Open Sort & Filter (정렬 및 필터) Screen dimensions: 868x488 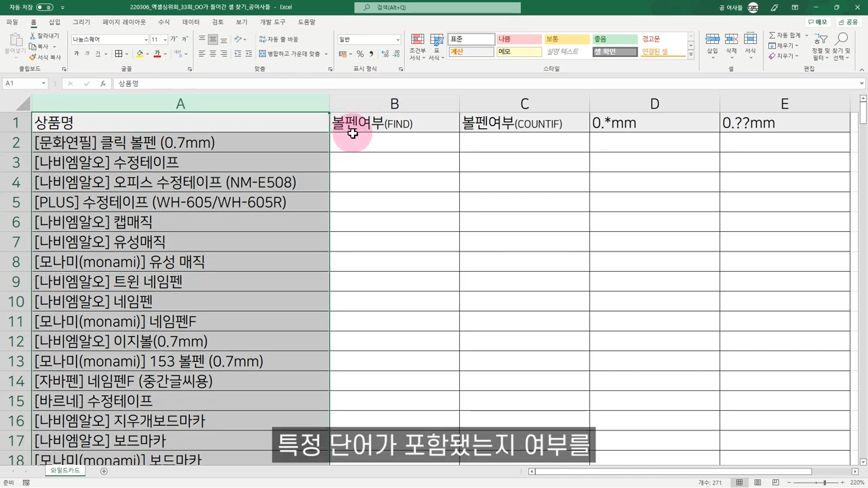(821, 46)
